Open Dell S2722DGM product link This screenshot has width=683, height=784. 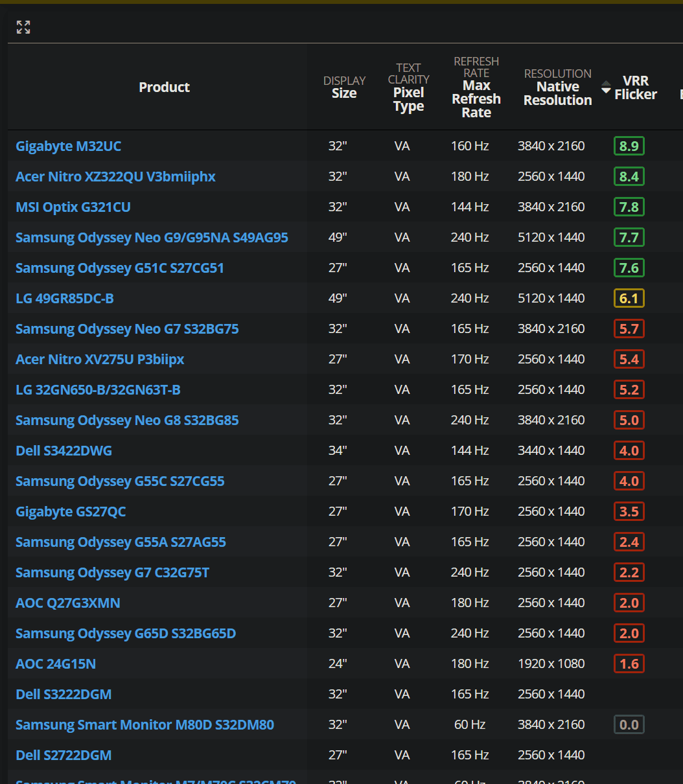[x=64, y=755]
